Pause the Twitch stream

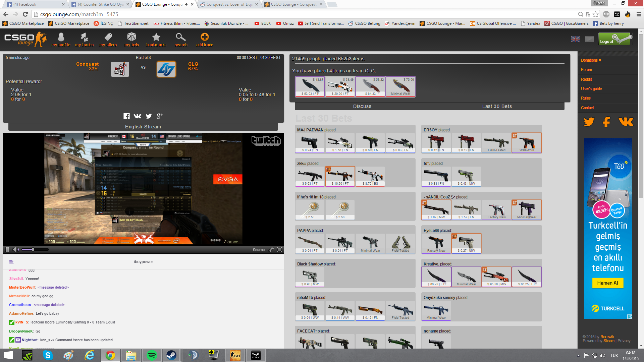(x=7, y=249)
